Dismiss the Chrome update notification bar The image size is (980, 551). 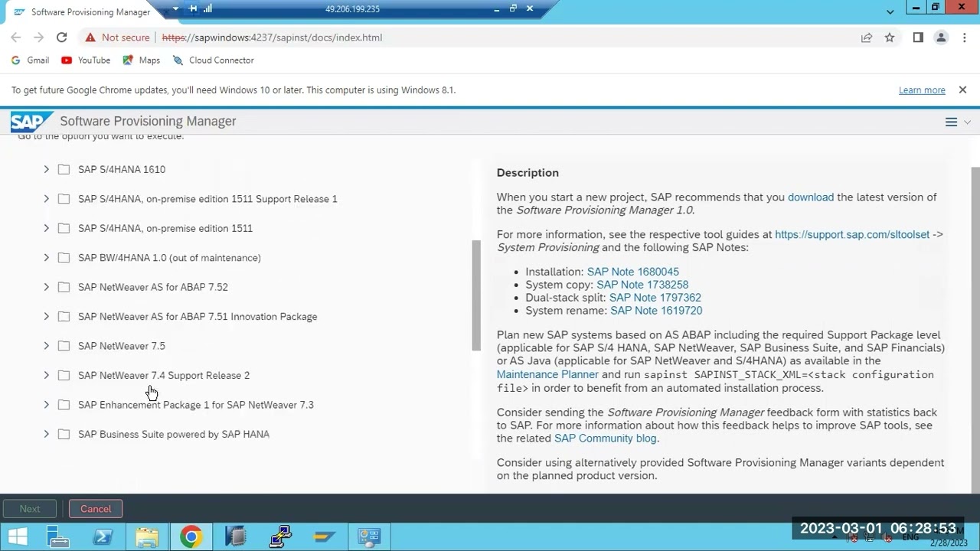[x=962, y=90]
